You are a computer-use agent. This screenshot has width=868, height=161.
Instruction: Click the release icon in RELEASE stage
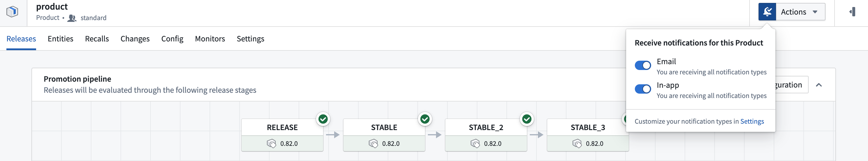pyautogui.click(x=271, y=144)
